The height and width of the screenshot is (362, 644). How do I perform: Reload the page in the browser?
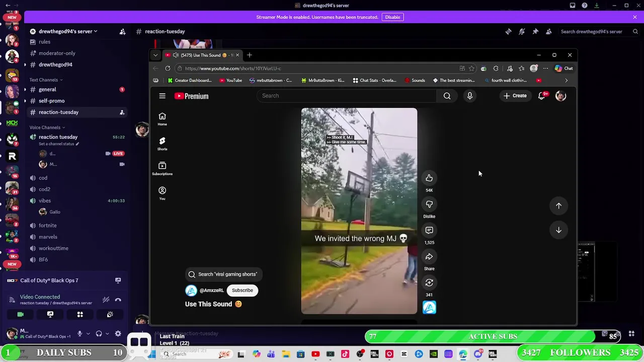pyautogui.click(x=168, y=68)
